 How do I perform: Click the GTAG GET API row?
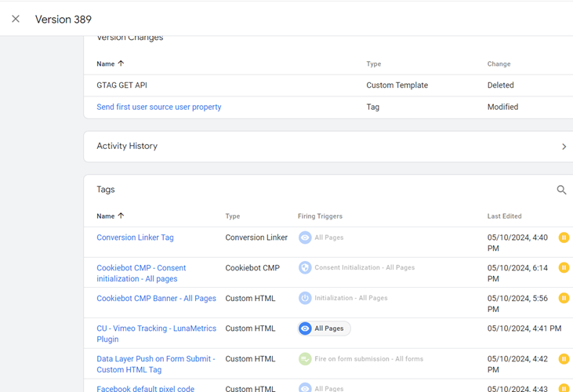click(121, 85)
